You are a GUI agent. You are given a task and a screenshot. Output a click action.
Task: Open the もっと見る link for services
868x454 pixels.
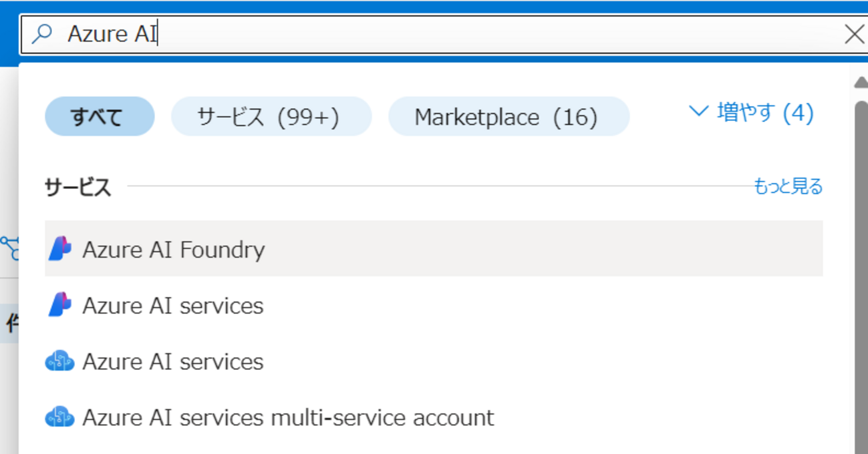788,186
